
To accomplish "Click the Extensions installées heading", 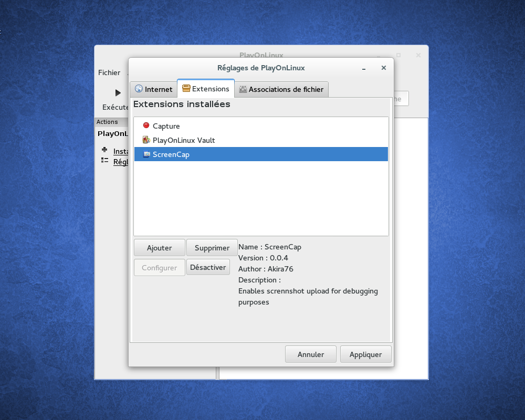I will (182, 104).
